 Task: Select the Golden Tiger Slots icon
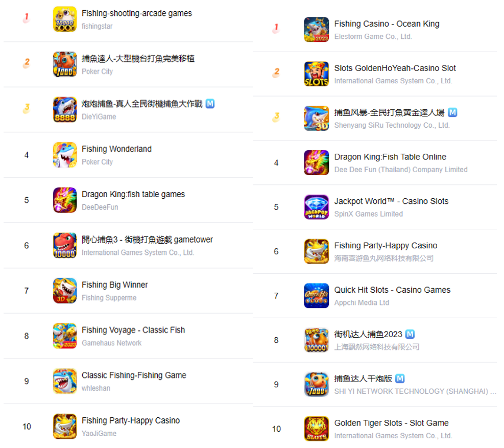pos(316,429)
